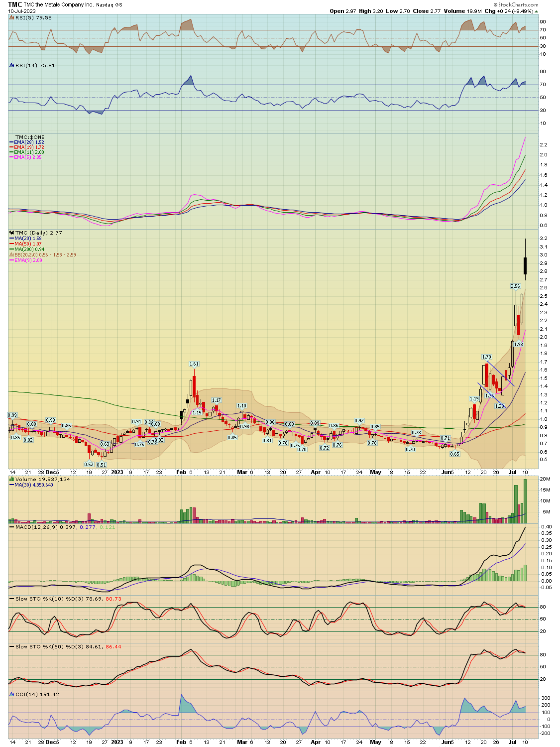The height and width of the screenshot is (747, 560).
Task: Click the 'TMC:$ONE' panel title
Action: (x=30, y=137)
